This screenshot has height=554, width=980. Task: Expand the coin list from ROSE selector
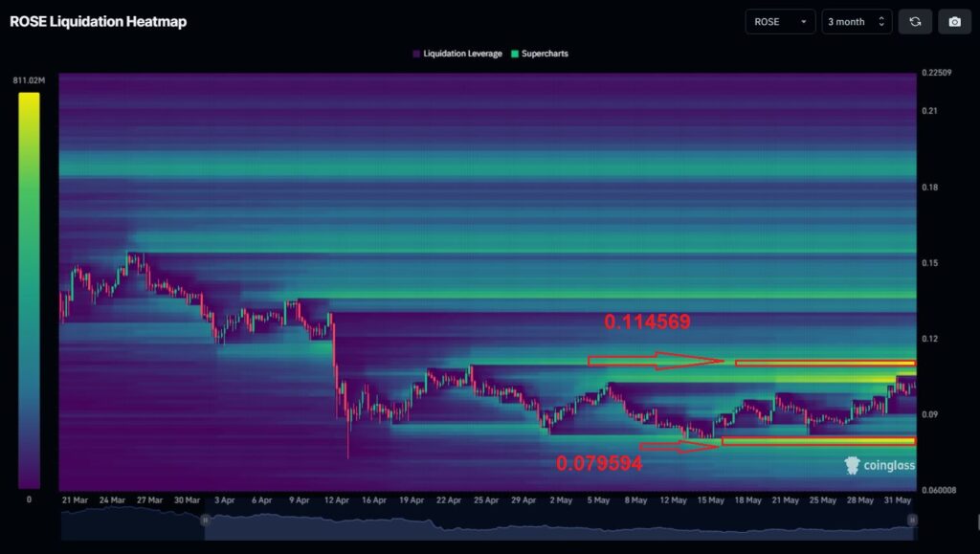coord(780,21)
